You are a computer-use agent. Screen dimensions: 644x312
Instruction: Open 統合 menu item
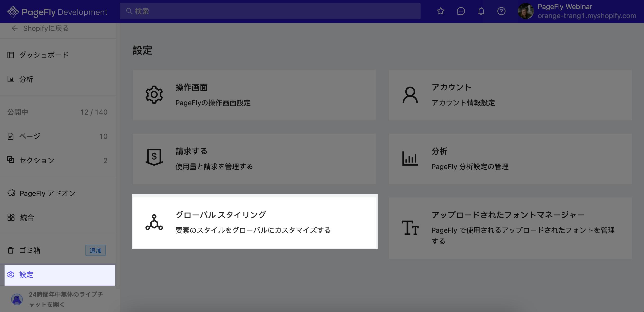58,217
